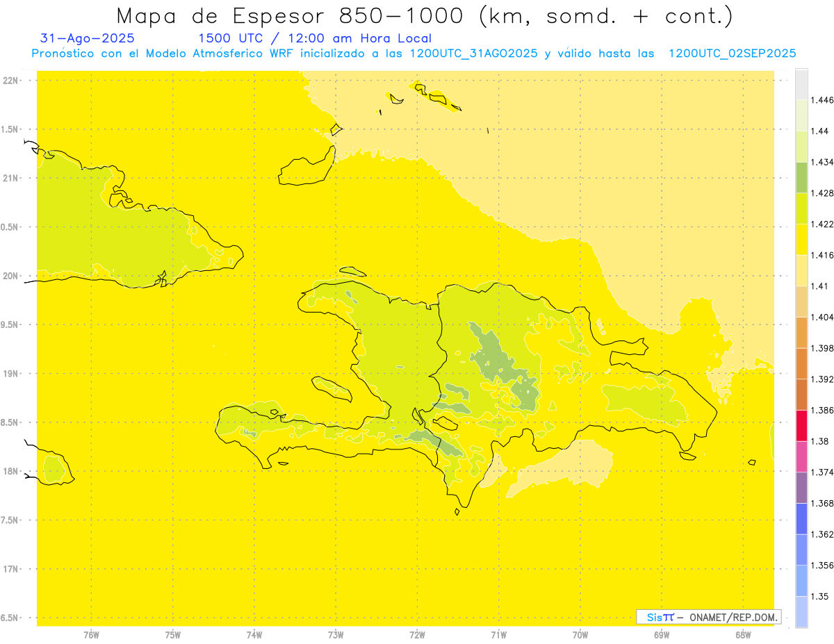Click latitude axis label "20N"

click(11, 276)
